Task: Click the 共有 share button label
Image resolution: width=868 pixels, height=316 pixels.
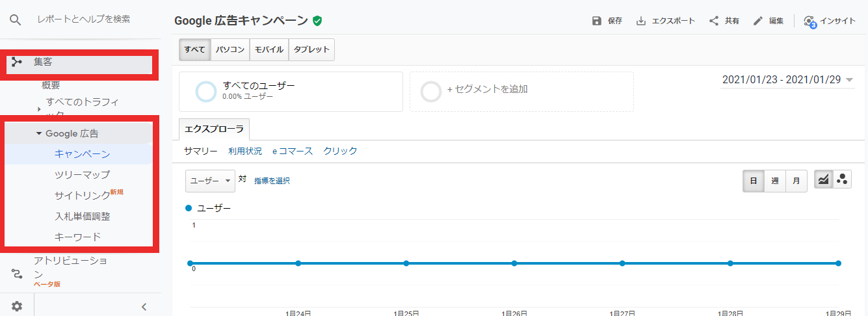Action: [x=732, y=21]
